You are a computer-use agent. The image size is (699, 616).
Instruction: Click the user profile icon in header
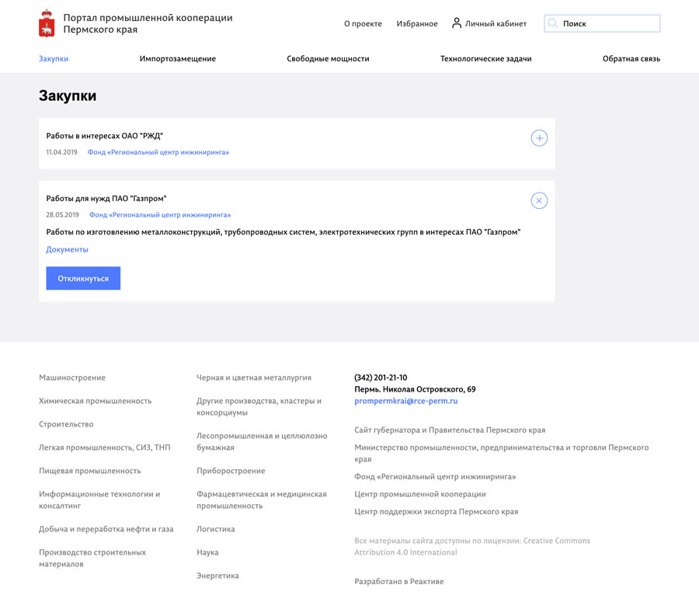click(x=457, y=23)
